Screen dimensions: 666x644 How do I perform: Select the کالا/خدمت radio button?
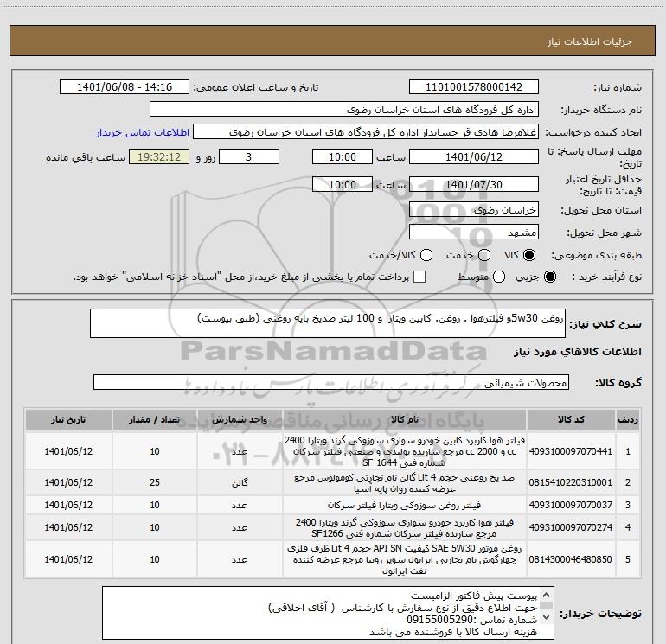pos(426,255)
